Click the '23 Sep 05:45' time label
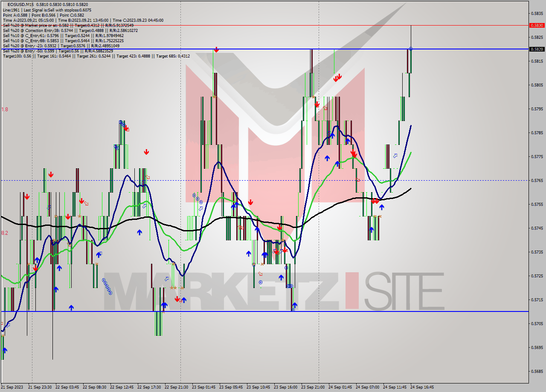The width and height of the screenshot is (546, 392). [231, 387]
